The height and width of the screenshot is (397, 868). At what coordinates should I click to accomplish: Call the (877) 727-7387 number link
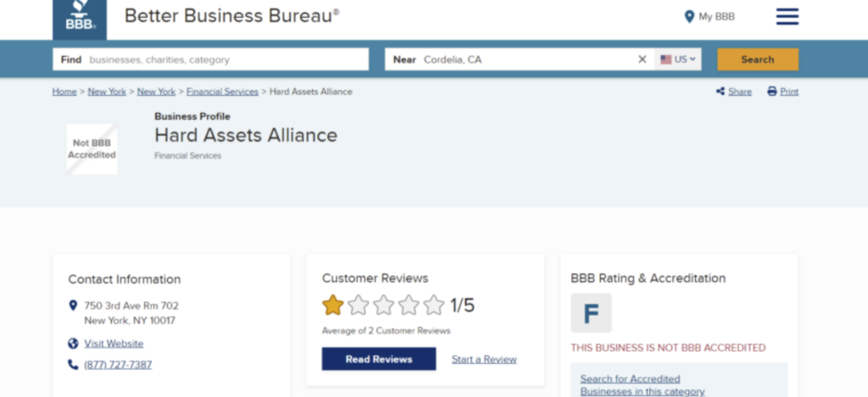118,365
